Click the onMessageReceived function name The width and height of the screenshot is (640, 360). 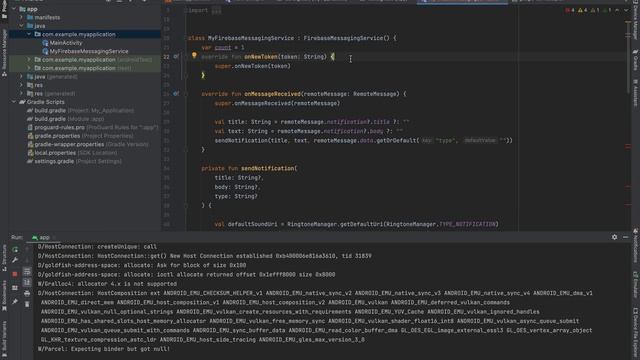pyautogui.click(x=272, y=94)
